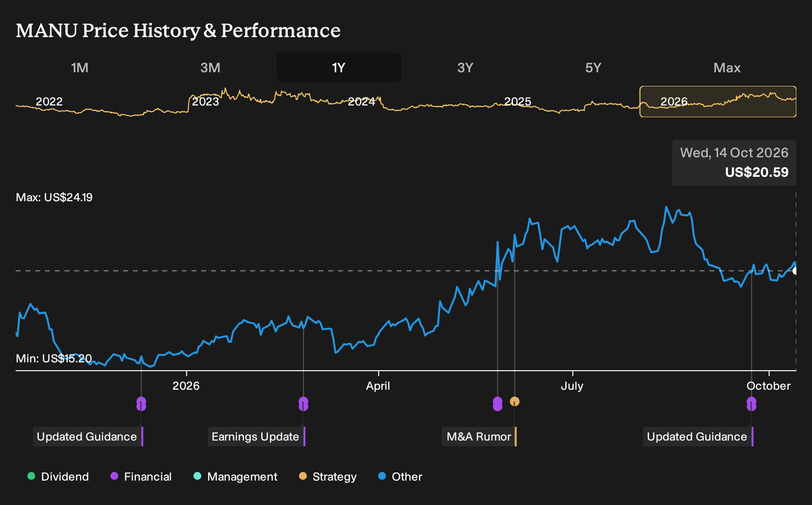The width and height of the screenshot is (812, 505).
Task: Click the 2024 section of the overview chart
Action: (362, 102)
